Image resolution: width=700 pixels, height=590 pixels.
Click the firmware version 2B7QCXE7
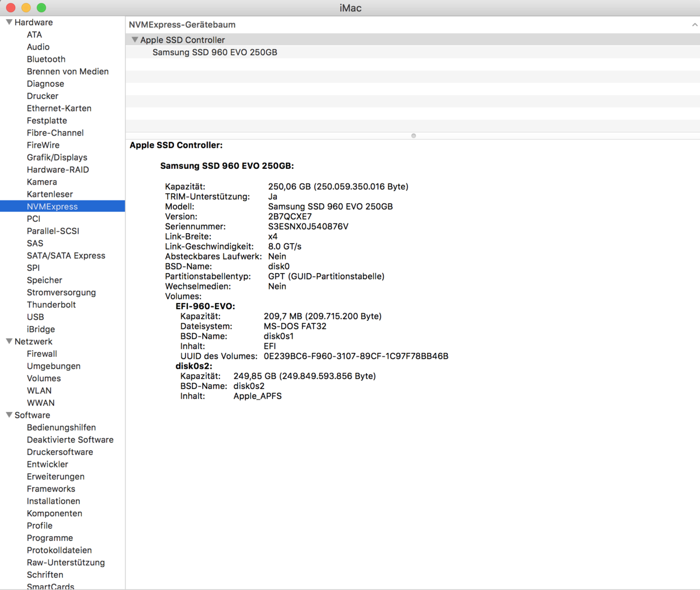[290, 217]
